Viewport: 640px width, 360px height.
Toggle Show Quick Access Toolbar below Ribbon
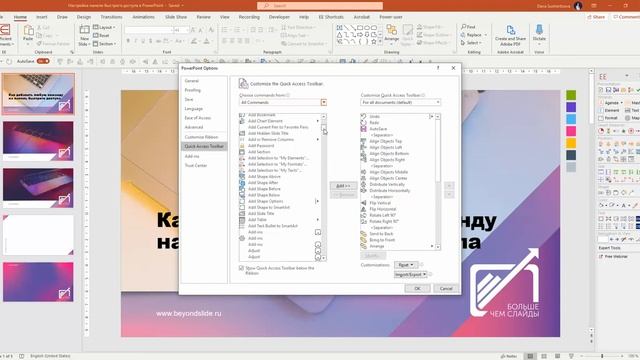pyautogui.click(x=241, y=268)
